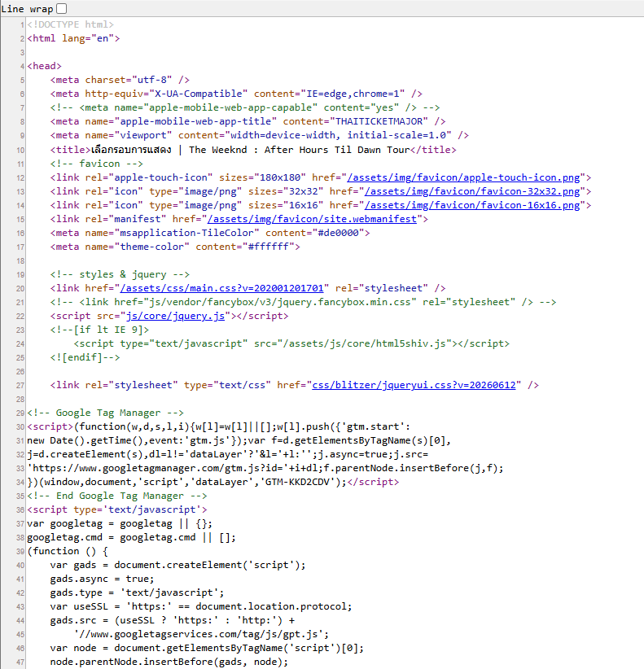The height and width of the screenshot is (669, 644).
Task: Click the "<script type='text/javascript'>" line
Action: pyautogui.click(x=117, y=509)
